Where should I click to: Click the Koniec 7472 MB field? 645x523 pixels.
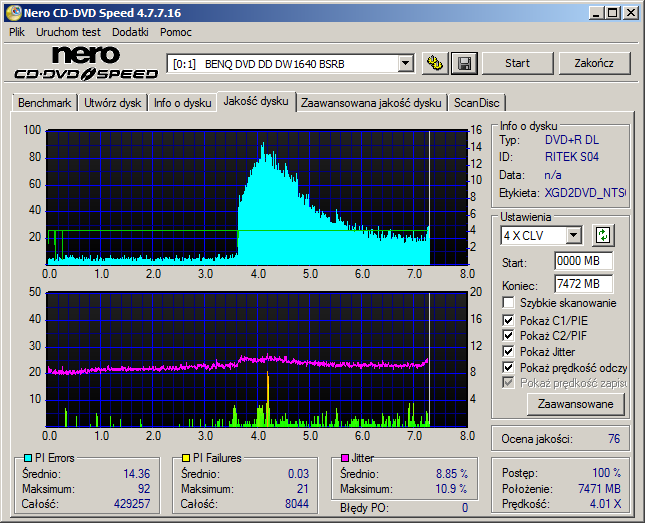tap(583, 284)
